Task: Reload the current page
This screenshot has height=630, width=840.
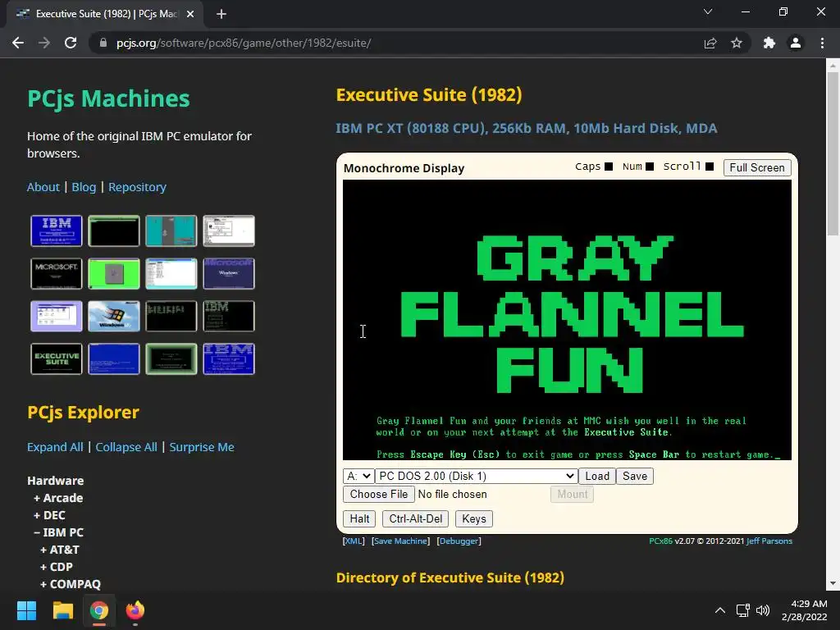Action: click(x=71, y=43)
